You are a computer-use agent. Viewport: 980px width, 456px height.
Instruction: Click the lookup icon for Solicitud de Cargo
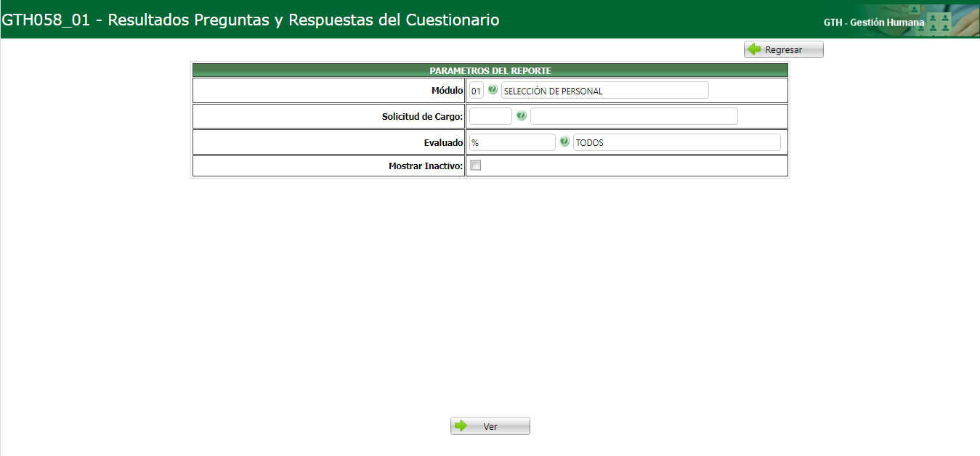[520, 115]
